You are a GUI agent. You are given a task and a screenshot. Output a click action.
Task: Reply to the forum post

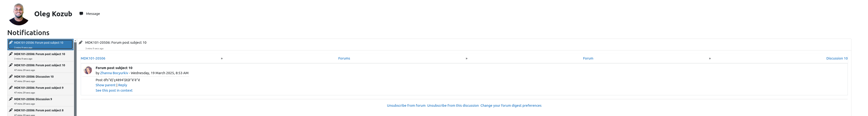pos(123,85)
